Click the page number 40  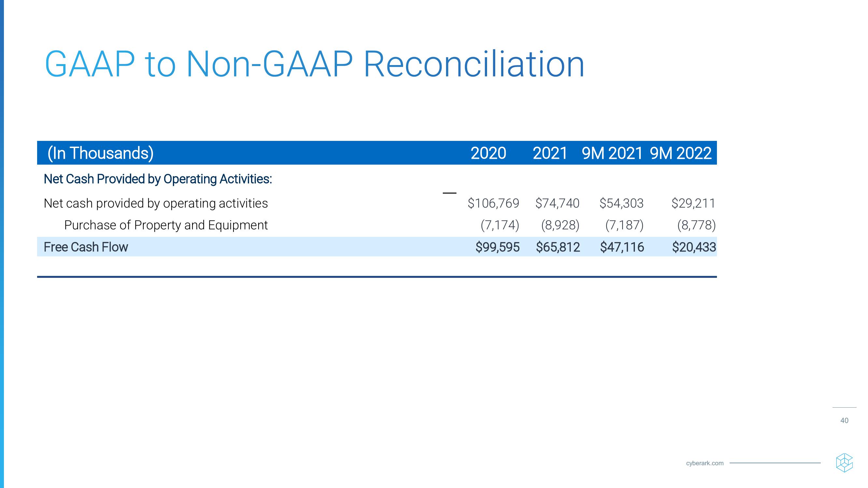coord(845,420)
